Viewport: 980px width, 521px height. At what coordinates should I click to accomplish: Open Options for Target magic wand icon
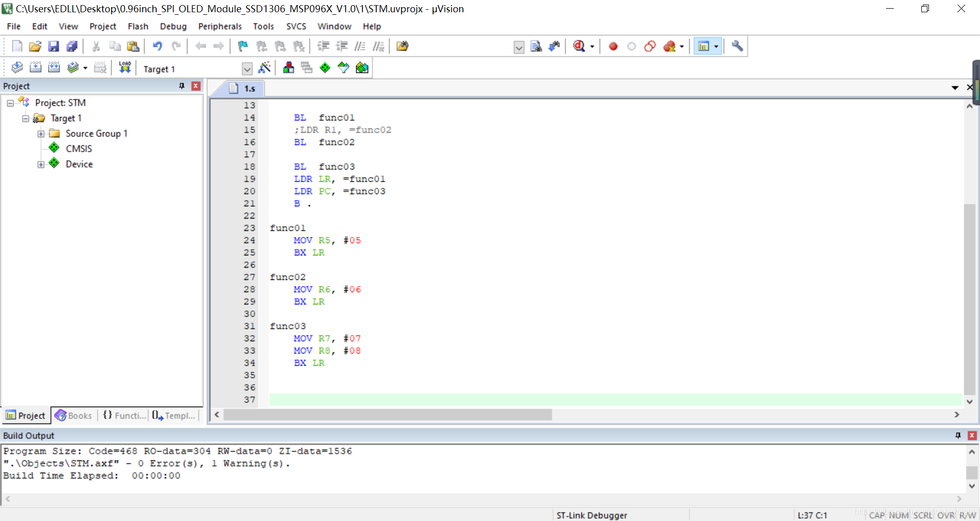click(x=264, y=67)
